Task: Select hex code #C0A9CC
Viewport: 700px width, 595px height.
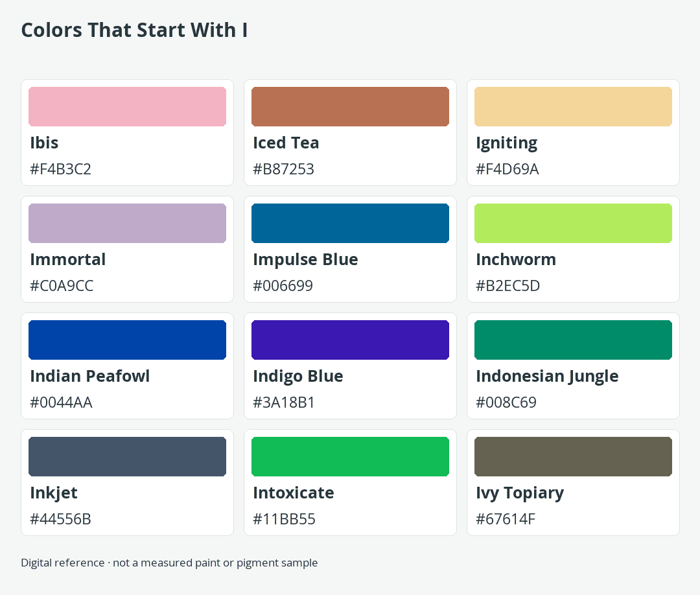Action: point(62,286)
